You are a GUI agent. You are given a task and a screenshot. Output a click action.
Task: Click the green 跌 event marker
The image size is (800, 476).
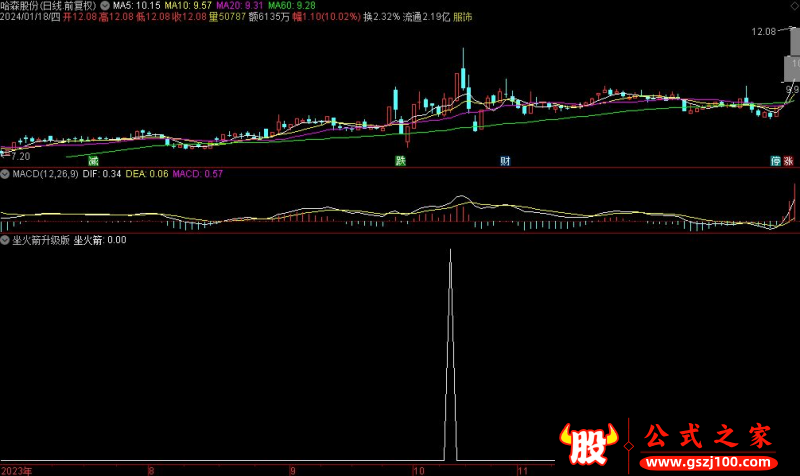[401, 161]
